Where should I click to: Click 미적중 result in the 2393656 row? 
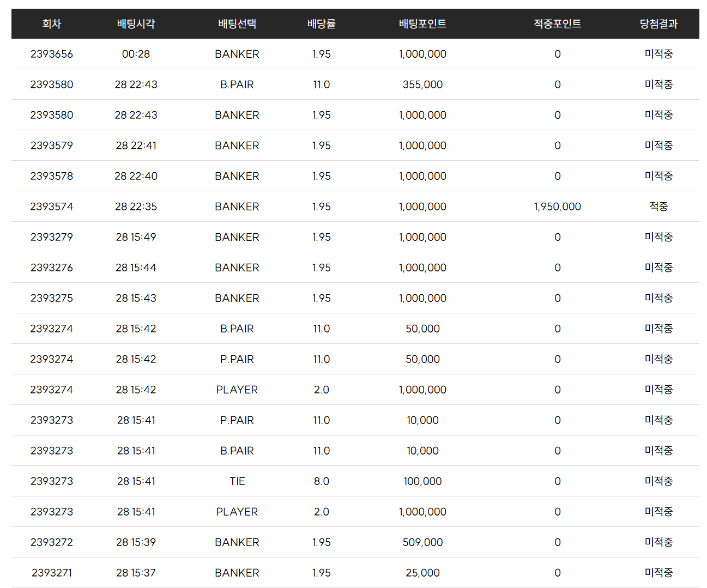(658, 54)
